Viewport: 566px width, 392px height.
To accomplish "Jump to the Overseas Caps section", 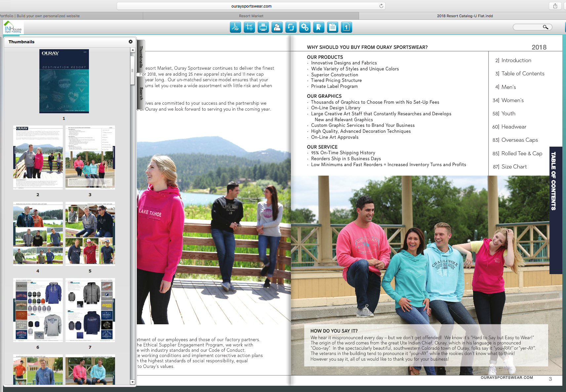I will 515,140.
